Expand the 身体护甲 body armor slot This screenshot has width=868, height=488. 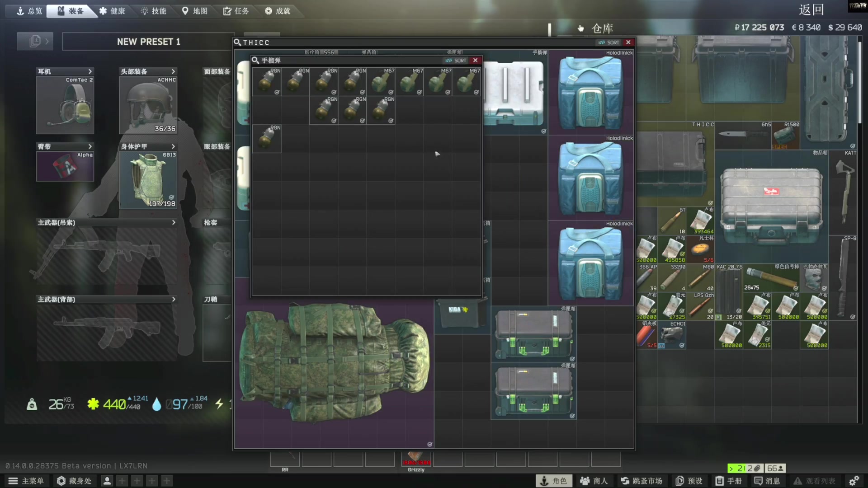coord(173,146)
